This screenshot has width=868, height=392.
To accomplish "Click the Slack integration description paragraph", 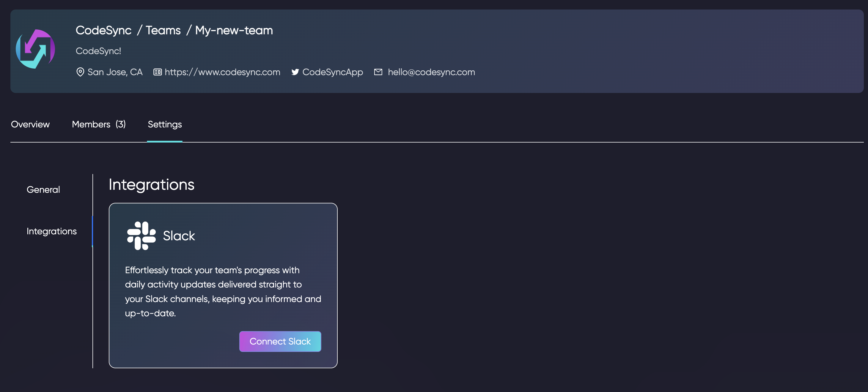I will click(x=223, y=292).
